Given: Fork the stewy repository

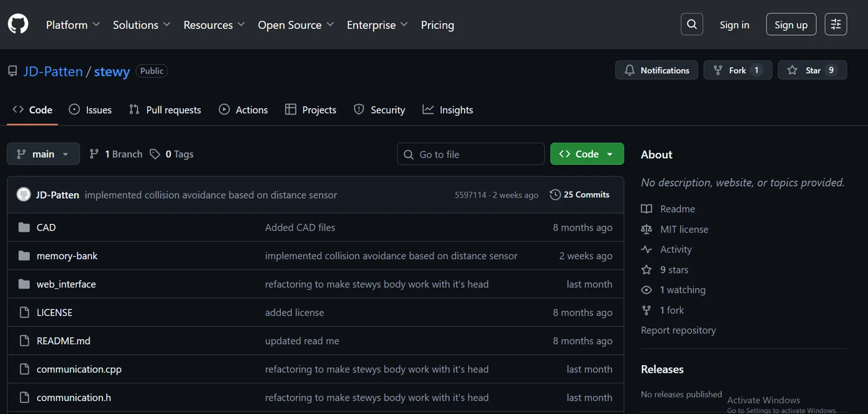Looking at the screenshot, I should [x=738, y=70].
